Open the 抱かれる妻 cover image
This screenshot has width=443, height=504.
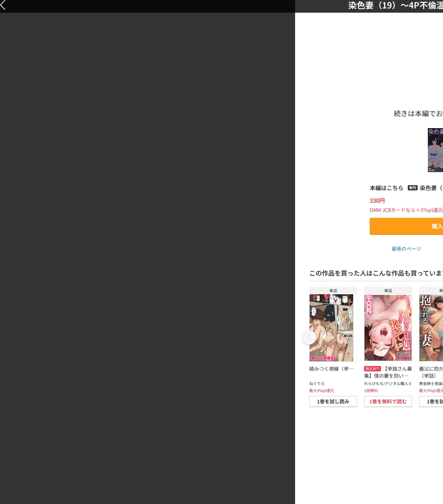pos(431,328)
